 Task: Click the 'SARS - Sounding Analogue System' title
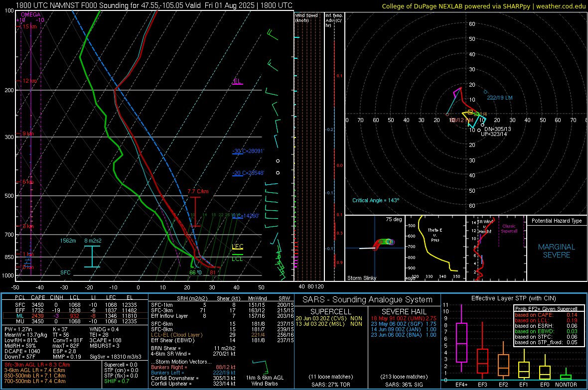coord(368,300)
